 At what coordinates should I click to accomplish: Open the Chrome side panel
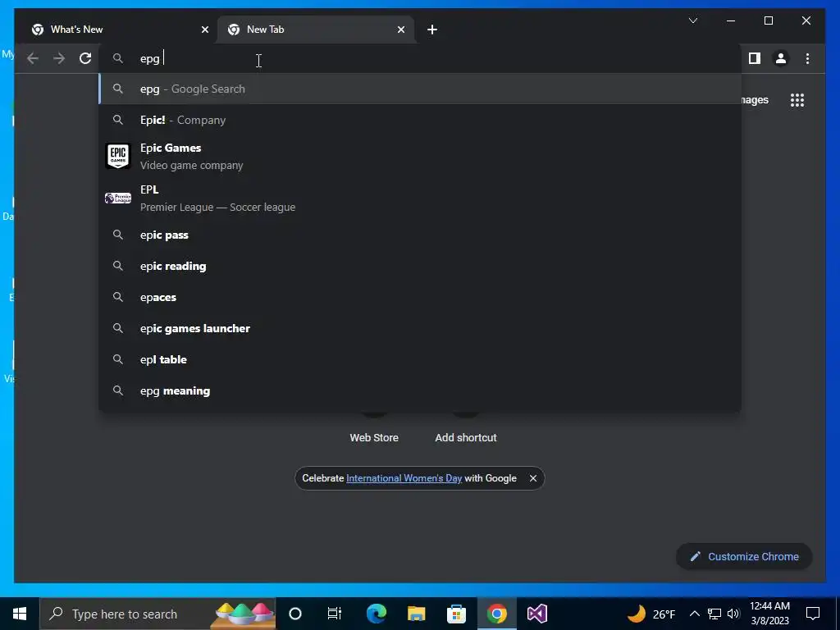(755, 58)
